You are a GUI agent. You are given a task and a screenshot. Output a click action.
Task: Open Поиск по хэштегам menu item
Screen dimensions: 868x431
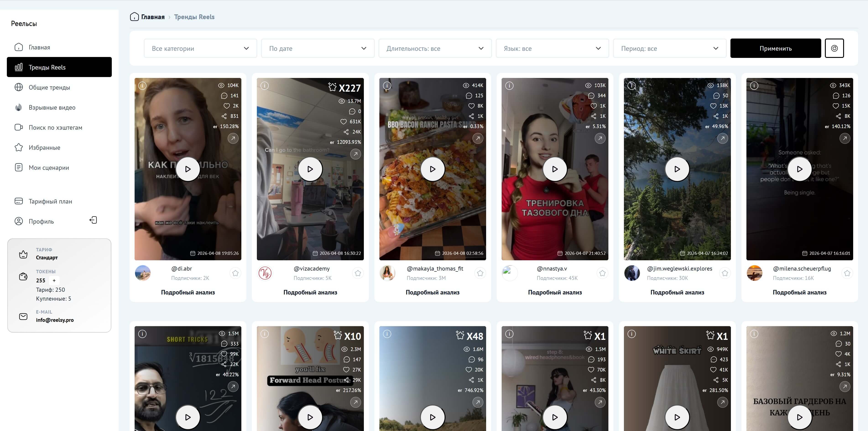[55, 128]
